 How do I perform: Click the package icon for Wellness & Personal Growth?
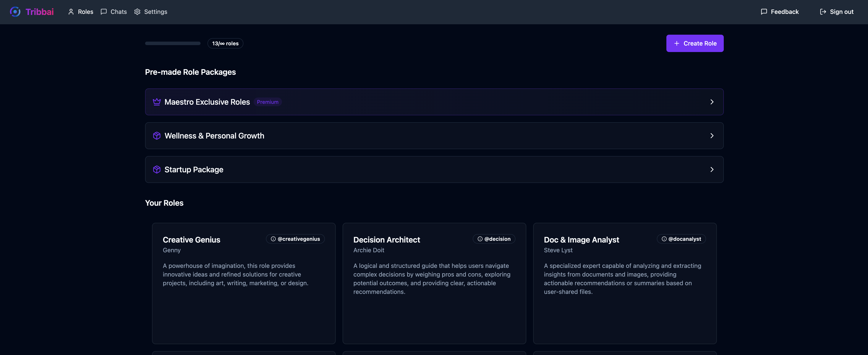[157, 135]
